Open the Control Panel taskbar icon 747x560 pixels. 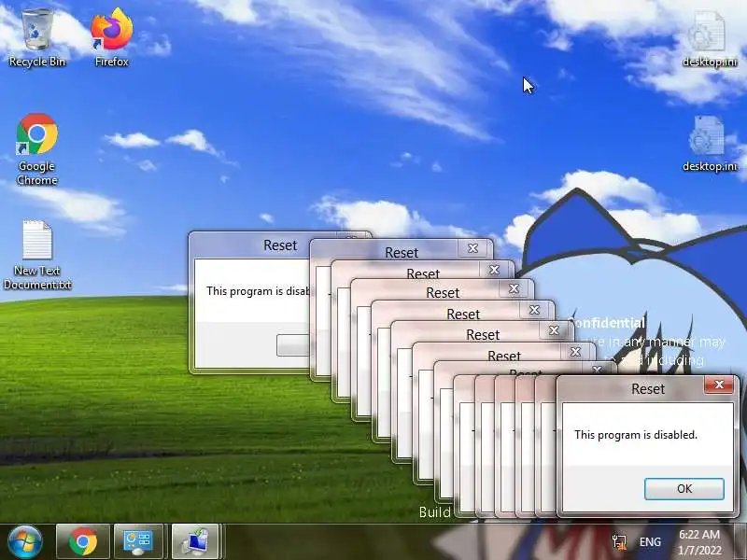(x=138, y=542)
